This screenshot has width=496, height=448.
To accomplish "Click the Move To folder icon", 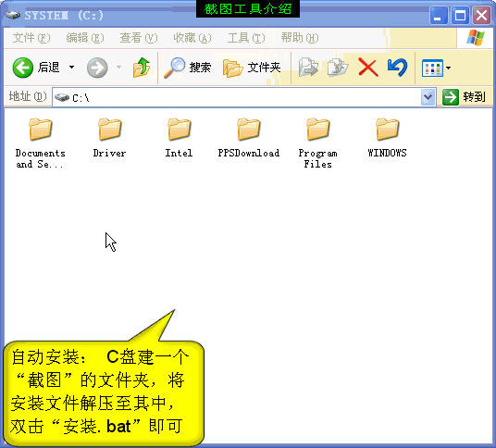I will coord(308,67).
